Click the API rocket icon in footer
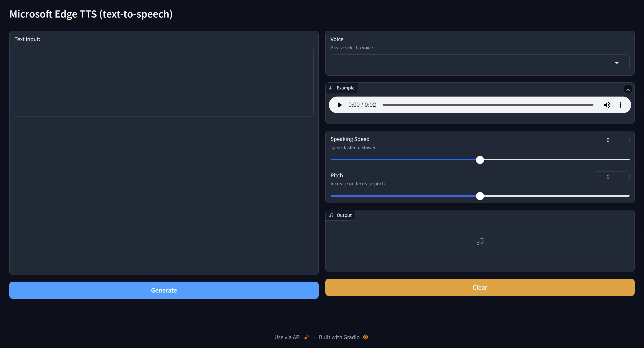This screenshot has width=644, height=348. pos(306,337)
